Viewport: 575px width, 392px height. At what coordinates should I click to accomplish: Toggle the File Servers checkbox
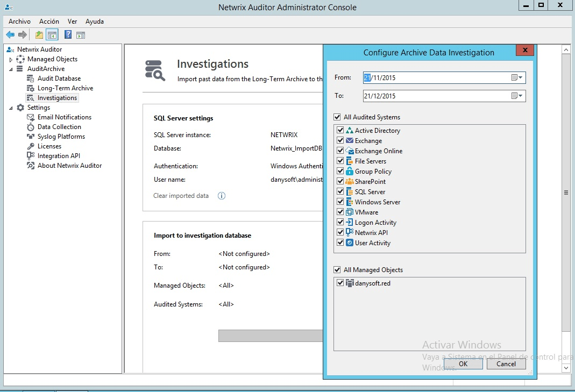(340, 161)
